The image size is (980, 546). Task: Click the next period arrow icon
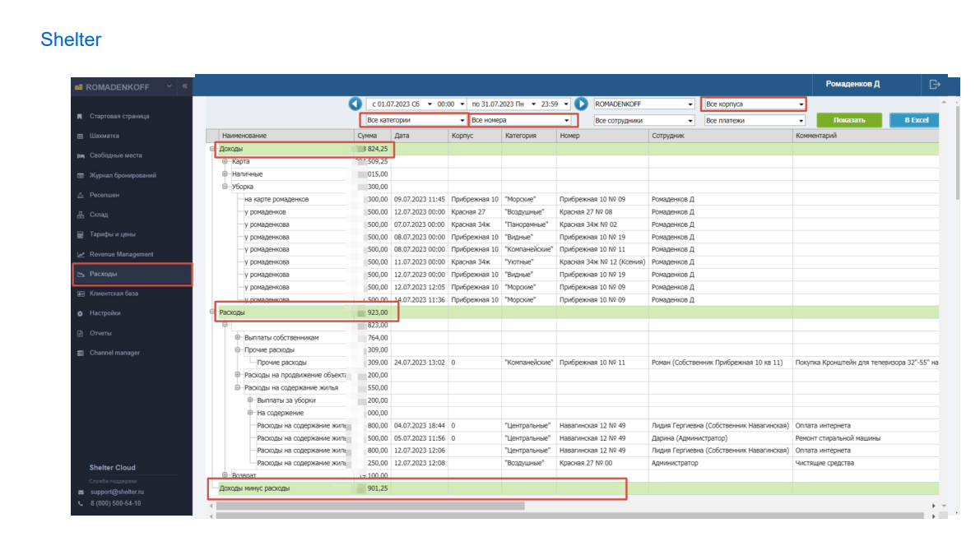coord(581,104)
